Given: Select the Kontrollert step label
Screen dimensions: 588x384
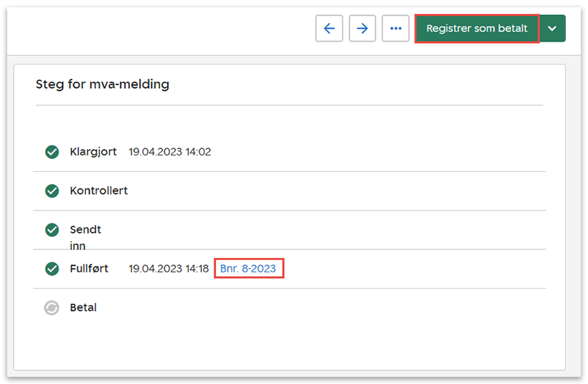Looking at the screenshot, I should 99,191.
